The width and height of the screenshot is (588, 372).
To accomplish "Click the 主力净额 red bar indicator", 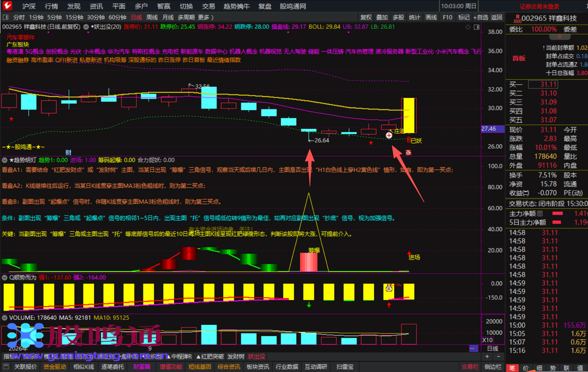I will 558,214.
